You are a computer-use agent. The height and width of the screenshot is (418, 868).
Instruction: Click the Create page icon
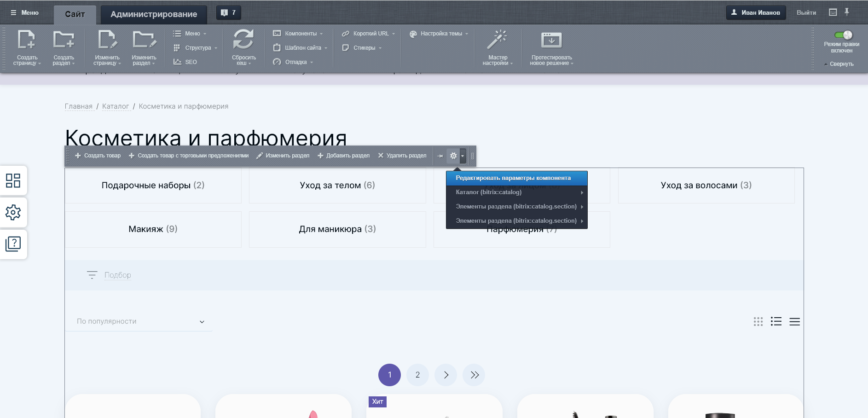pyautogui.click(x=27, y=41)
